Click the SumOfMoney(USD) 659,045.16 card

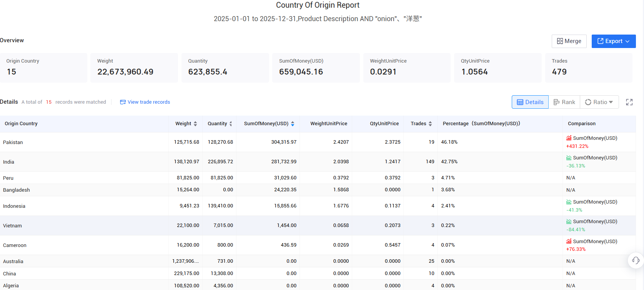point(316,68)
